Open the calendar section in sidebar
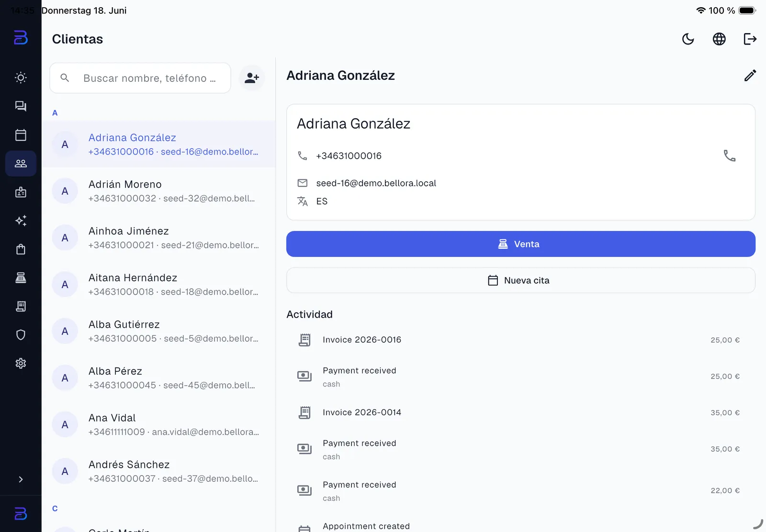Image resolution: width=766 pixels, height=532 pixels. 21,135
